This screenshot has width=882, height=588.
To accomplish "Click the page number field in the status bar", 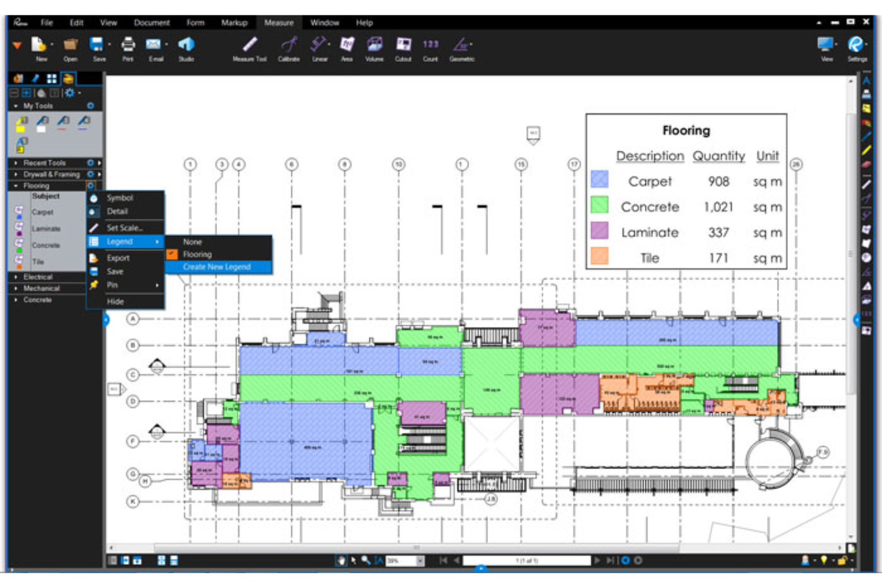I will pos(527,560).
